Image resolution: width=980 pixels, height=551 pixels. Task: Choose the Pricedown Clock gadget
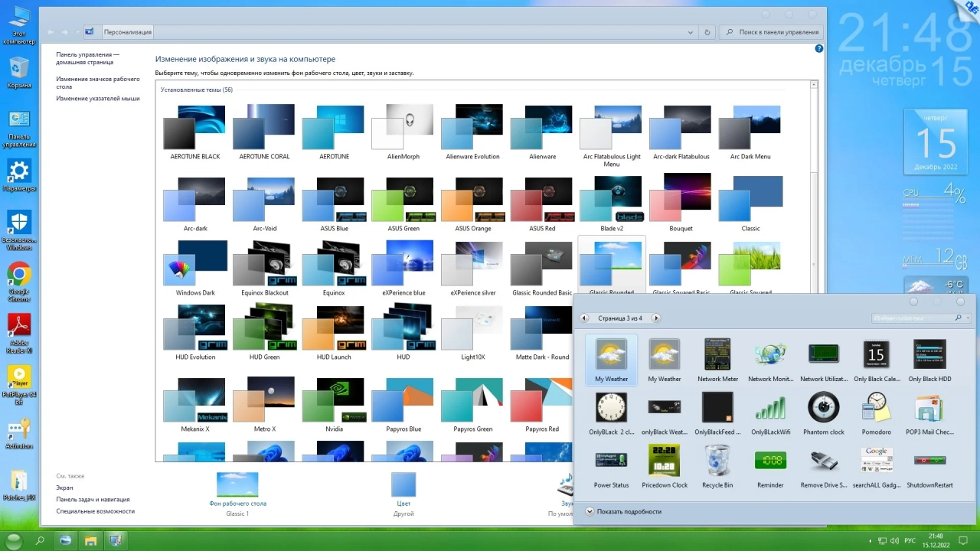click(x=664, y=467)
